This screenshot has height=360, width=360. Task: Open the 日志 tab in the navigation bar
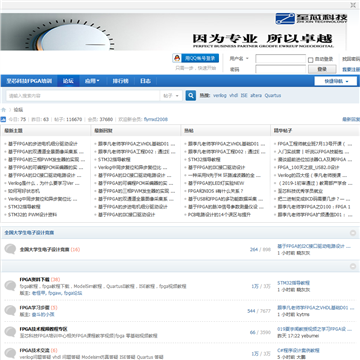[145, 81]
